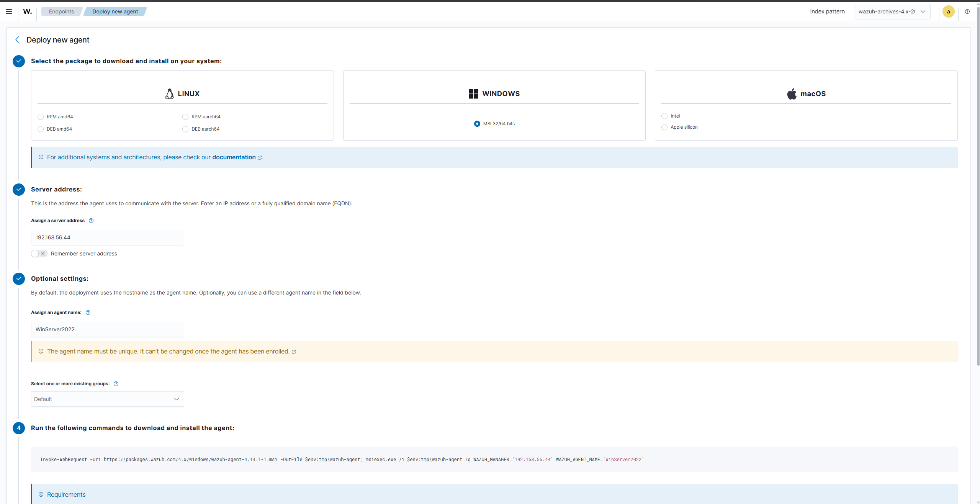Click the 'Optional settings:' step heading
This screenshot has height=504, width=980.
tap(60, 278)
